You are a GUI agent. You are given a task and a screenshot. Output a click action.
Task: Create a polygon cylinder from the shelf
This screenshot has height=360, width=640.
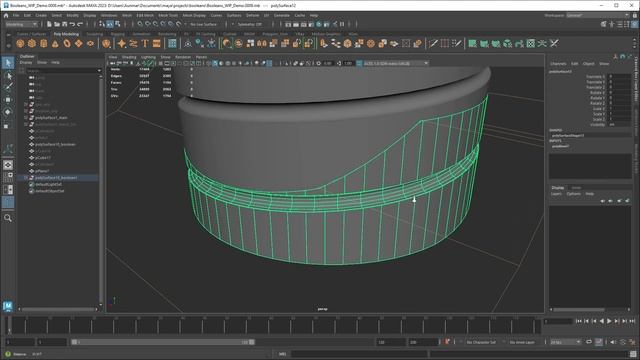[44, 43]
